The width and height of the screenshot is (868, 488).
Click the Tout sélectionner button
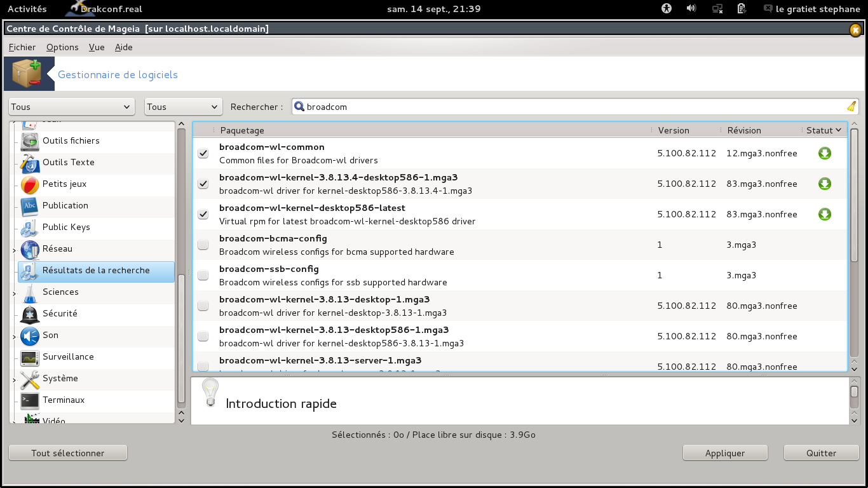[x=68, y=453]
